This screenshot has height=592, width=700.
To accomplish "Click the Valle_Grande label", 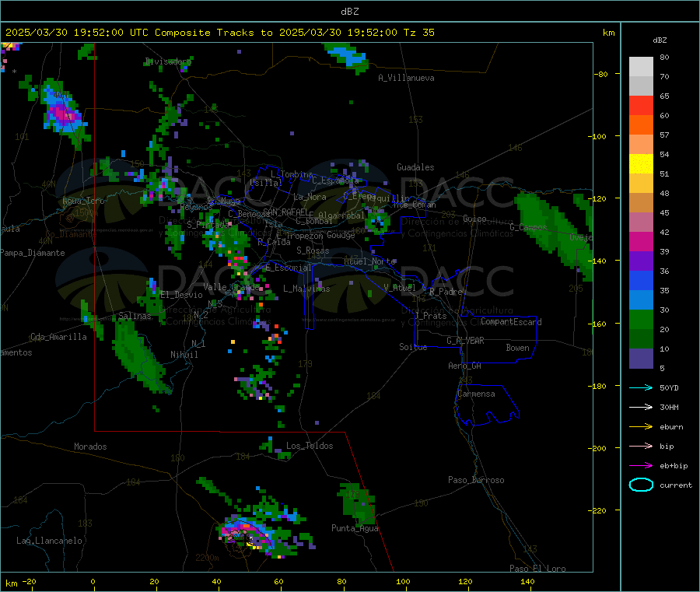I will (231, 287).
